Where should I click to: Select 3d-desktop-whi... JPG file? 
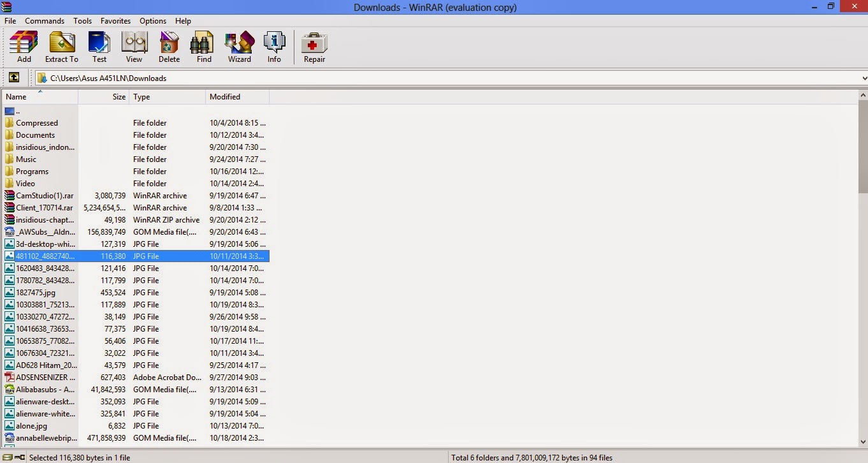point(136,244)
